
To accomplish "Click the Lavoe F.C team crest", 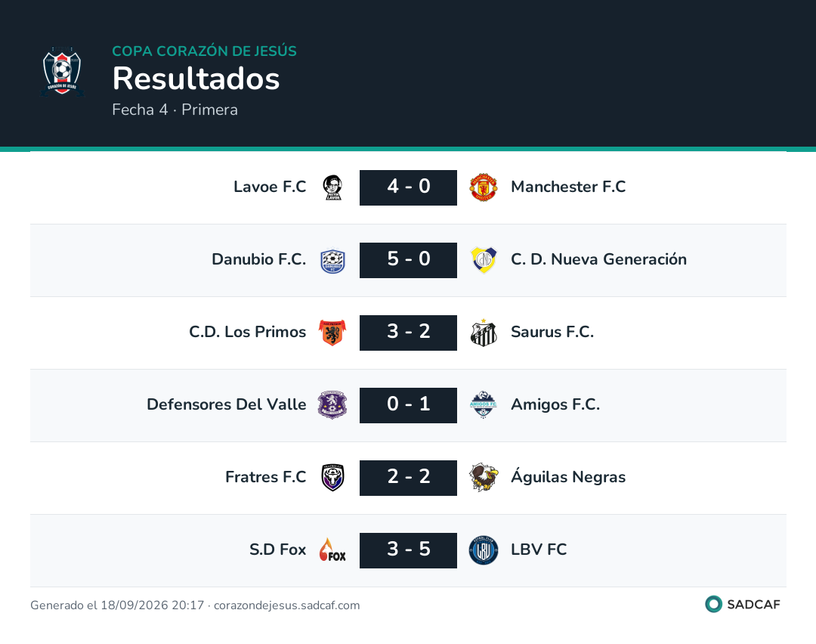I will (332, 187).
